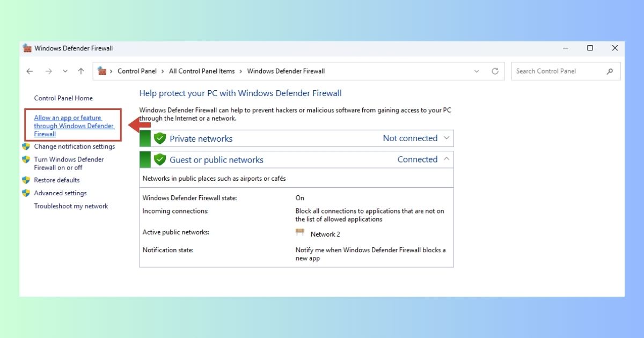The height and width of the screenshot is (338, 644).
Task: Open Turn Windows Defender Firewall on or off
Action: coord(69,163)
